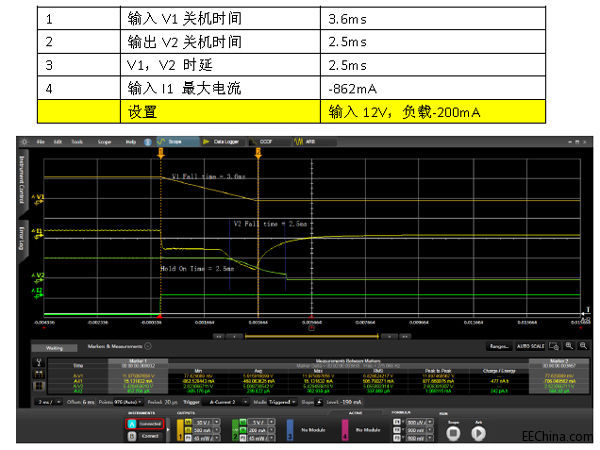The width and height of the screenshot is (600, 450).
Task: Click the I1 trace label handle
Action: 38,233
